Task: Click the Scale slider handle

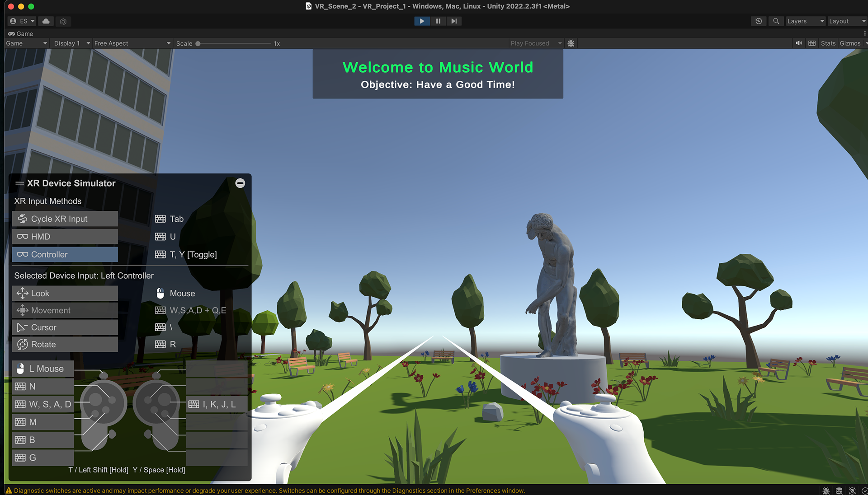Action: click(198, 44)
